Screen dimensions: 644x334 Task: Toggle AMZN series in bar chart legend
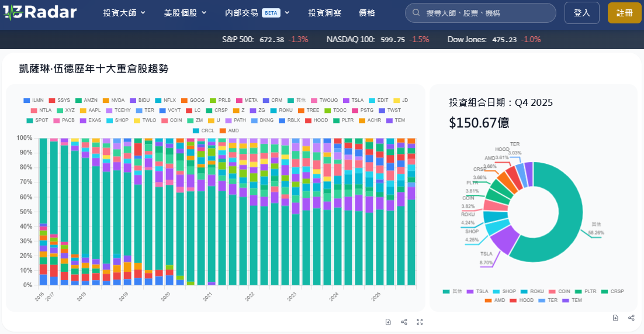point(86,101)
